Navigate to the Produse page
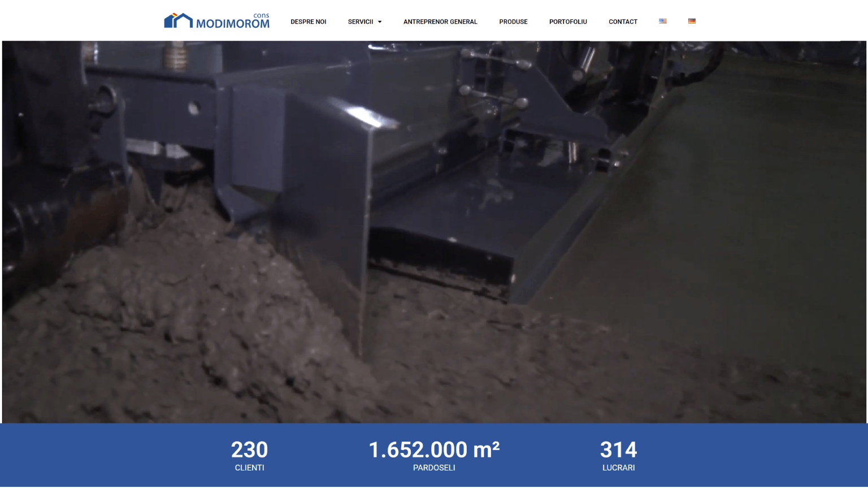The height and width of the screenshot is (488, 868). (513, 22)
